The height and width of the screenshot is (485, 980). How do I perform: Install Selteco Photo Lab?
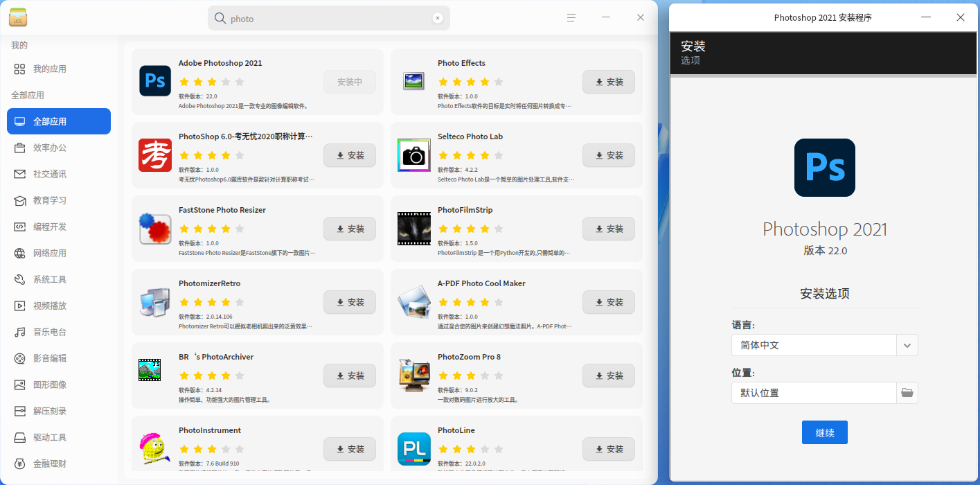[609, 155]
